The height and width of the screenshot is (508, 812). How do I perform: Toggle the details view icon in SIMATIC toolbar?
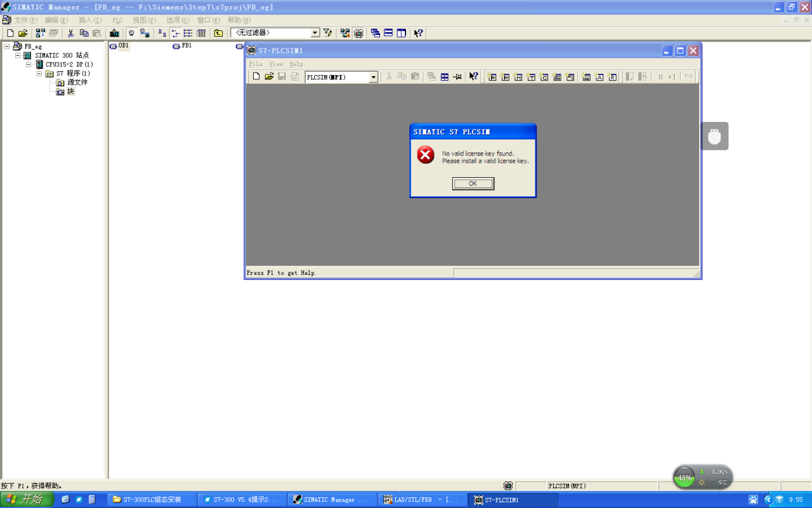(201, 33)
